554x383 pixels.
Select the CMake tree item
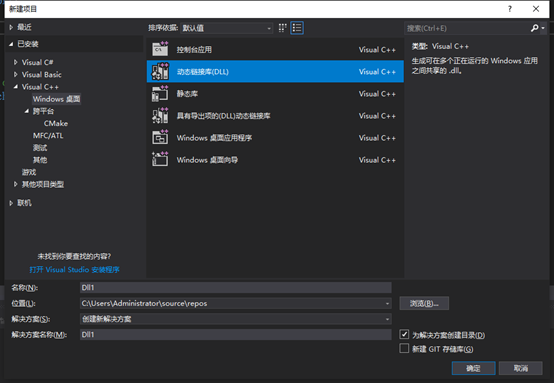pos(56,123)
